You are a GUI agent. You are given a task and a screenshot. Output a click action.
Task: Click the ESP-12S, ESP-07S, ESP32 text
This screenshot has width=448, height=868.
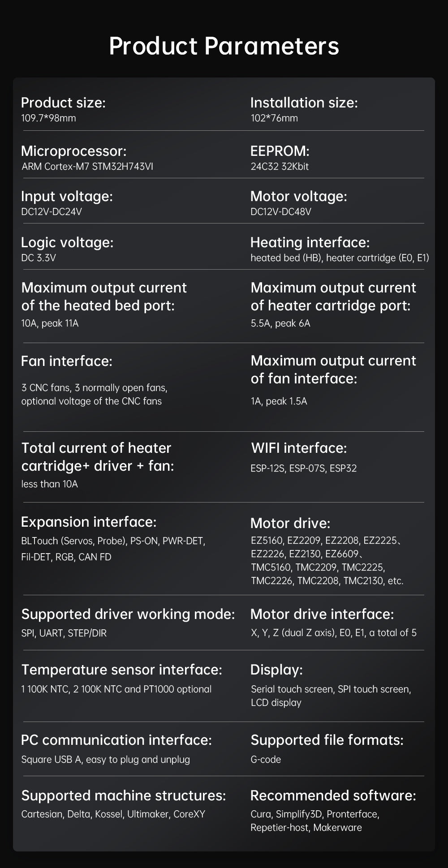(304, 468)
